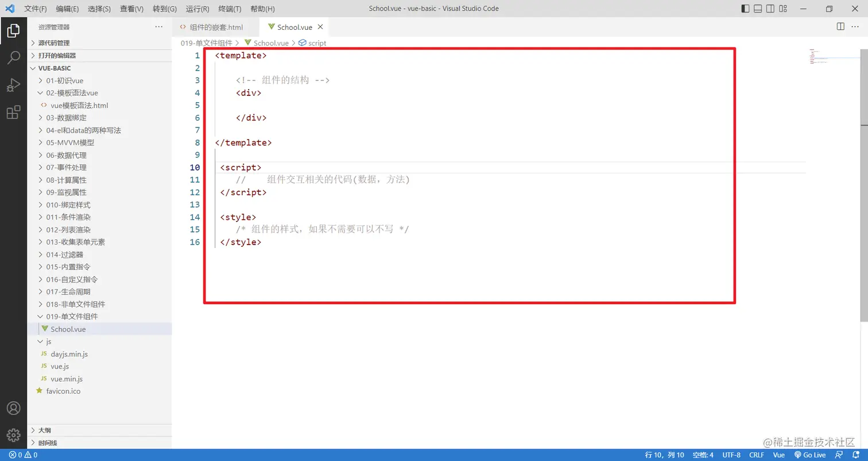The image size is (868, 461).
Task: Open editor more actions menu
Action: point(857,26)
